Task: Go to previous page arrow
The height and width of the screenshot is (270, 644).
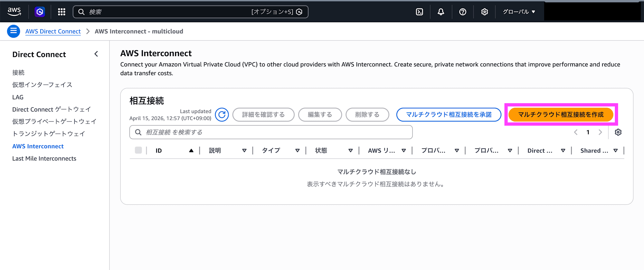Action: click(x=576, y=132)
